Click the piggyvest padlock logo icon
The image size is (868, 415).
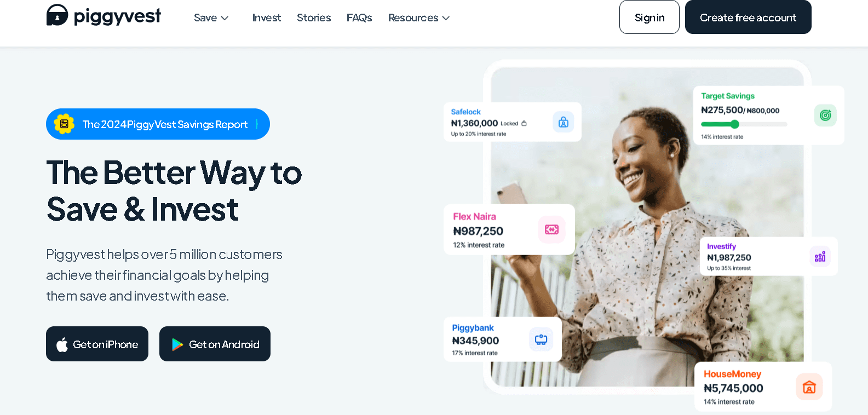click(x=58, y=15)
